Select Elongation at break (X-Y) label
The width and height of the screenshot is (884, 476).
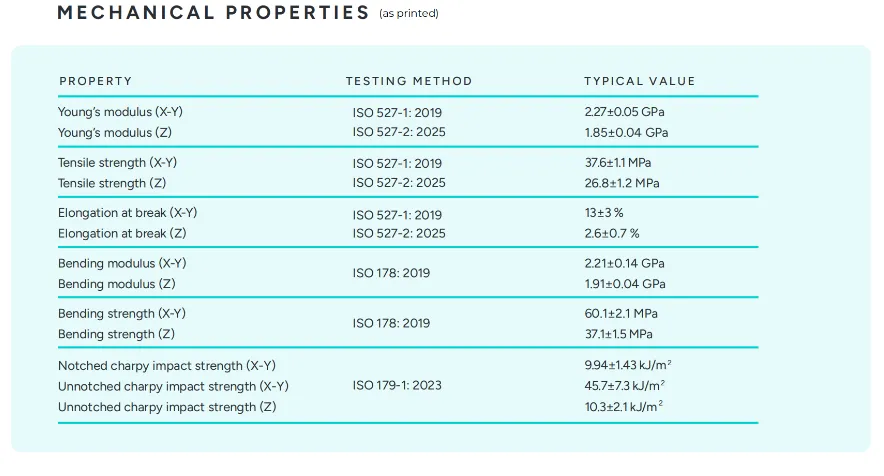[x=127, y=213]
